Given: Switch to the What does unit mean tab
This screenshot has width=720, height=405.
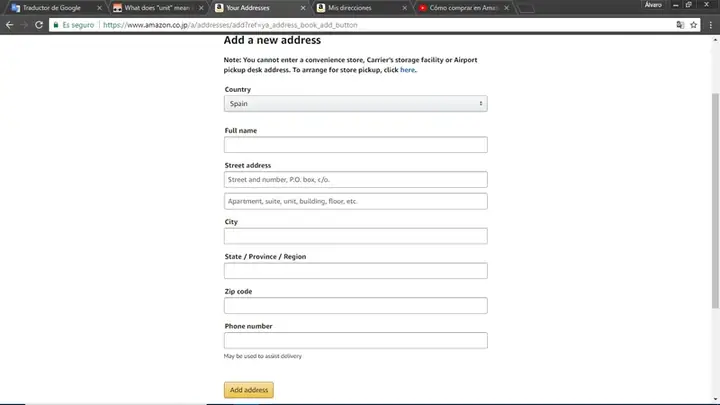Looking at the screenshot, I should pos(158,8).
